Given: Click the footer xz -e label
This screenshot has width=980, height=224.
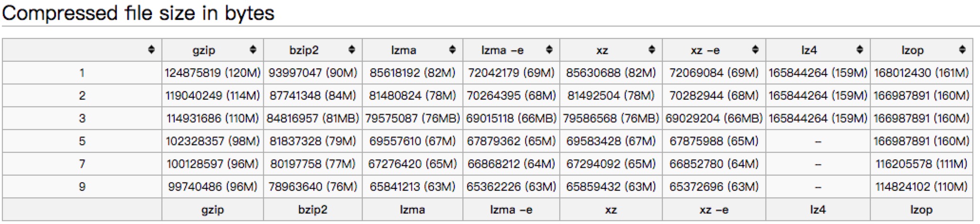Looking at the screenshot, I should pos(714,210).
